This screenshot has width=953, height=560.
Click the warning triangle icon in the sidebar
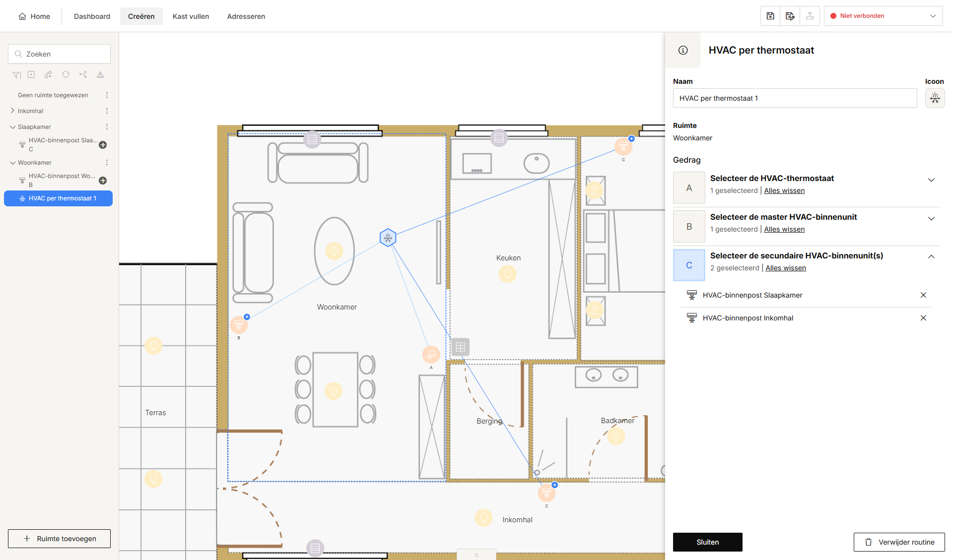click(100, 74)
